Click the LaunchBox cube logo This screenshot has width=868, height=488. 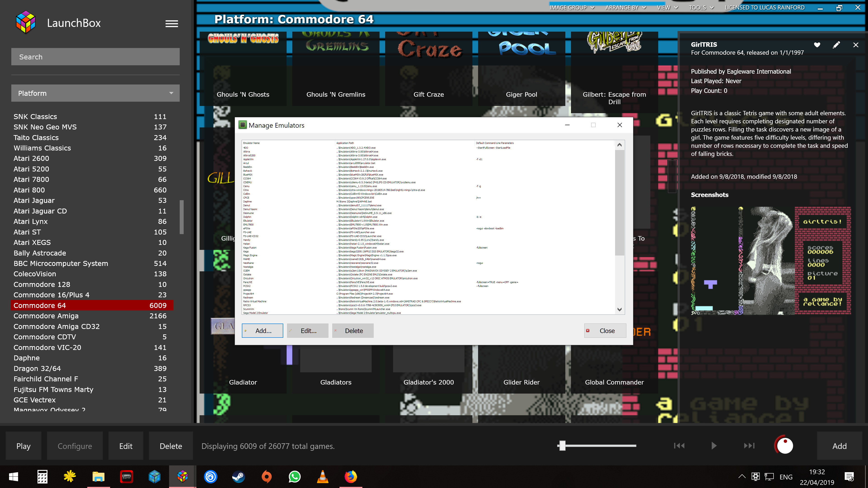point(26,23)
